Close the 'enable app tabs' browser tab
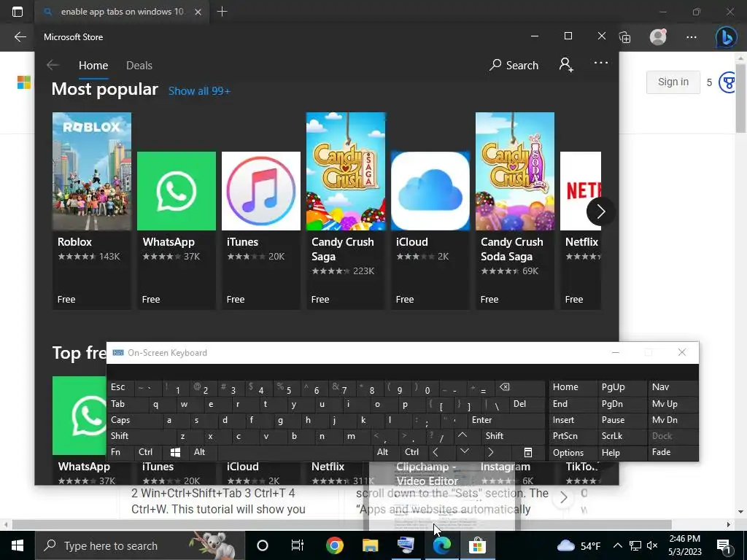Screen dimensions: 747x560 pyautogui.click(x=198, y=12)
